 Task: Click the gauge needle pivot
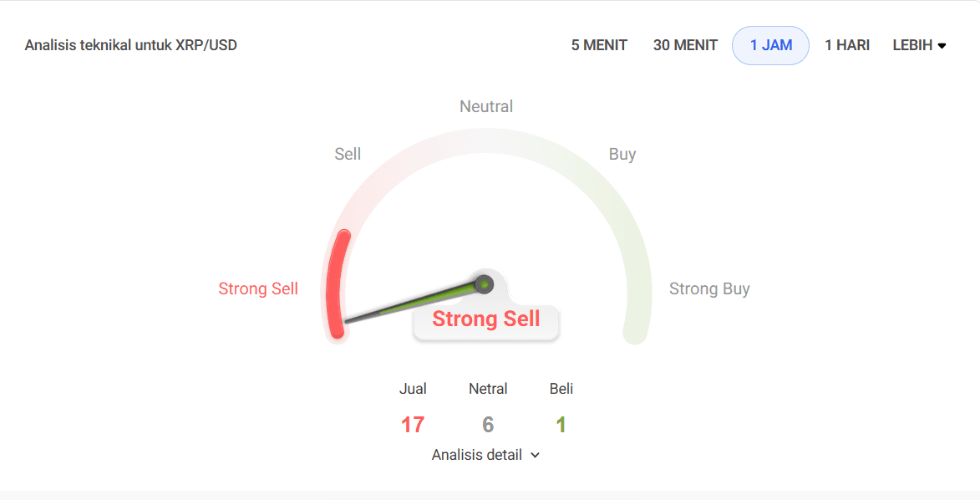point(485,284)
